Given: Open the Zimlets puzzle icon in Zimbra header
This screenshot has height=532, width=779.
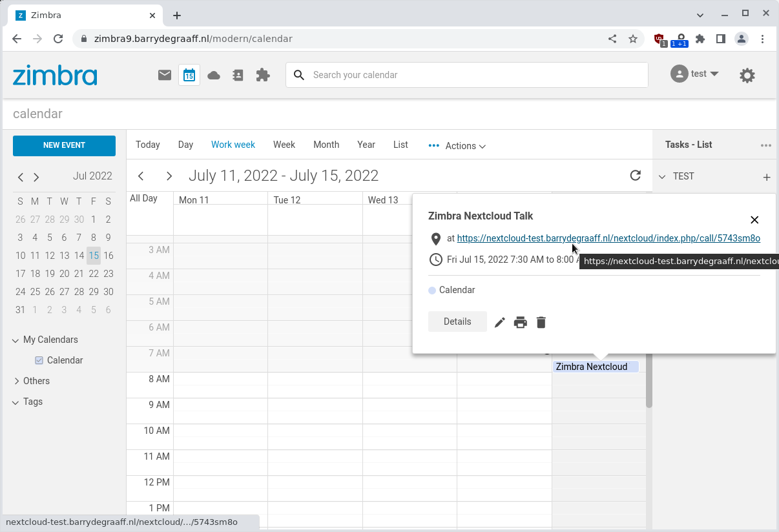Looking at the screenshot, I should coord(263,75).
